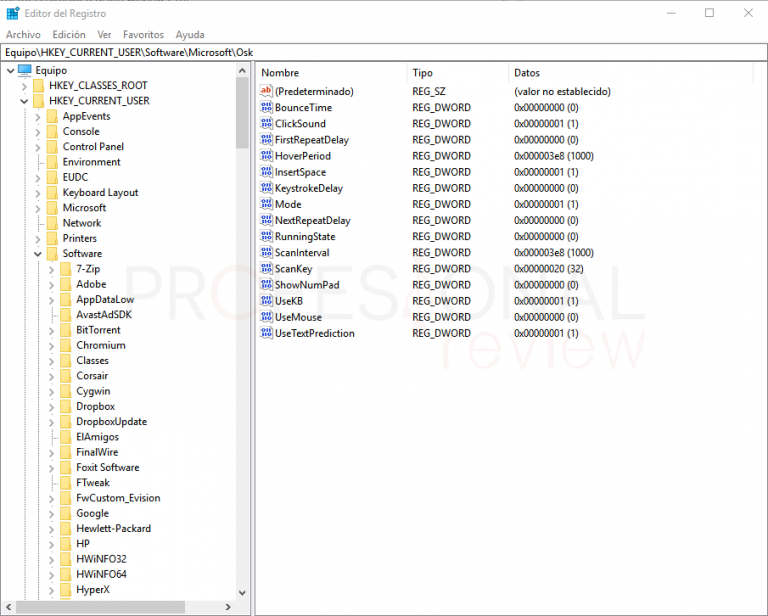The width and height of the screenshot is (768, 616).
Task: Click the RunningState DWORD icon
Action: coord(266,237)
